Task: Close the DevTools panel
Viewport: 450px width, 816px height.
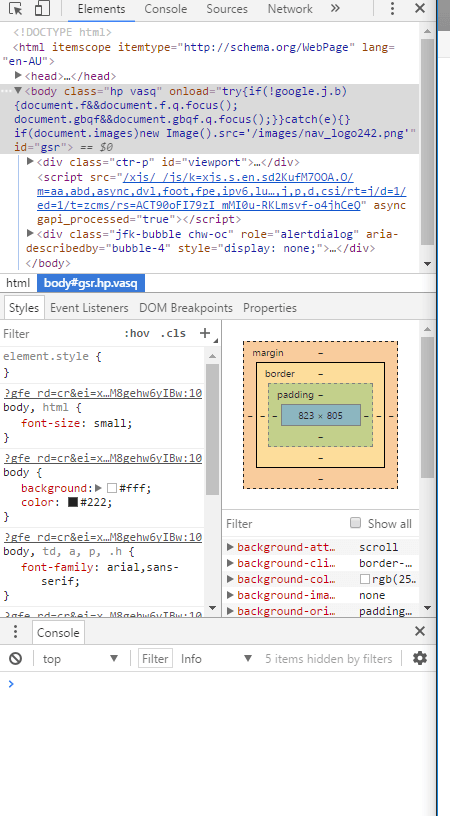Action: (x=419, y=8)
